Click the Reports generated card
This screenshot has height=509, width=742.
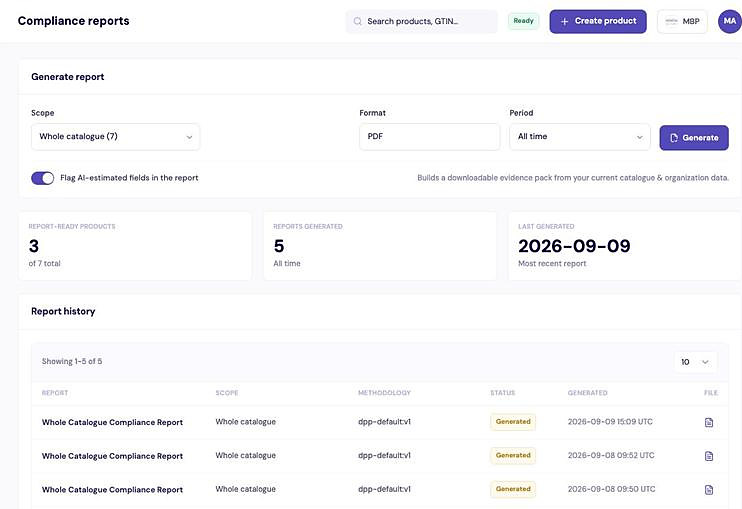click(x=380, y=246)
